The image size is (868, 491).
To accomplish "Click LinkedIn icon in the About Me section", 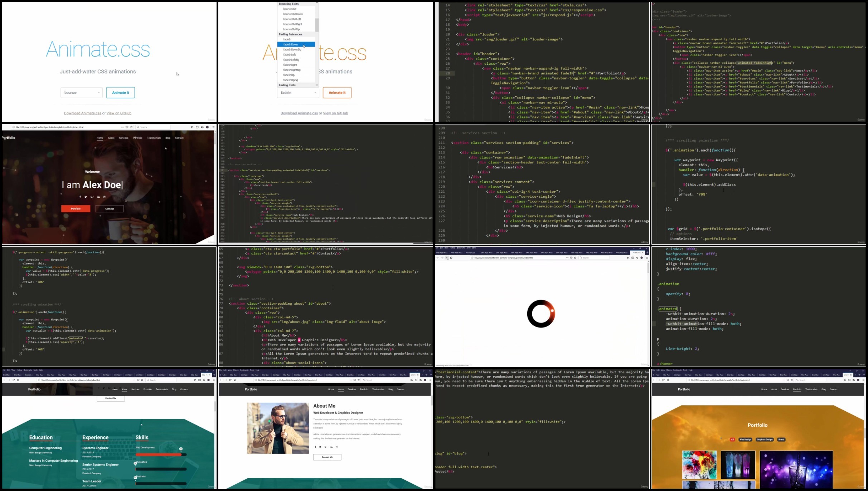I will point(331,447).
